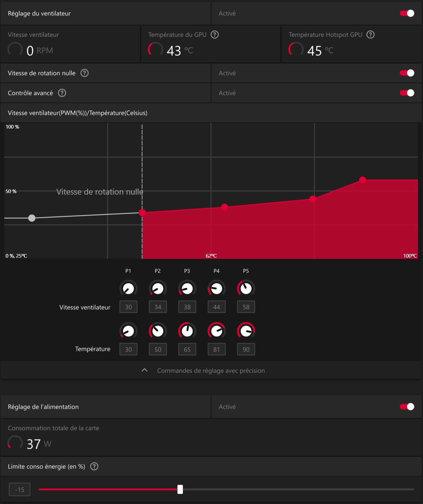Disable Réglage de l'alimentation toggle

pos(407,407)
